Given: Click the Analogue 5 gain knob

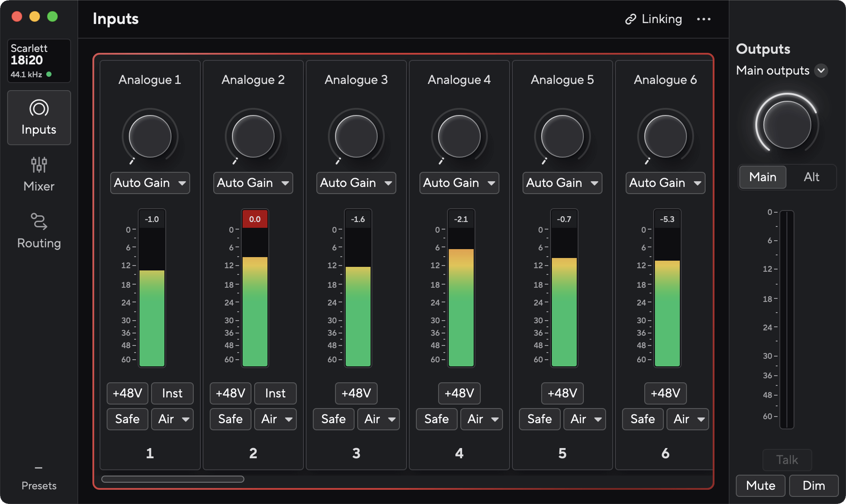Looking at the screenshot, I should tap(563, 136).
